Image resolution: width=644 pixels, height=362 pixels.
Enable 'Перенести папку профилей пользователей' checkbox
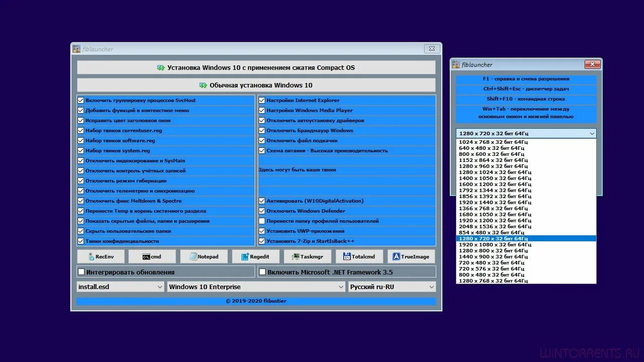(x=262, y=221)
